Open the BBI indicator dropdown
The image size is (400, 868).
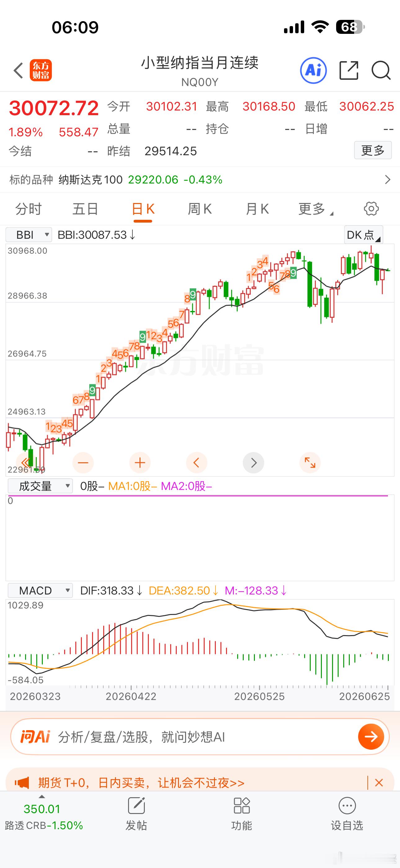pos(29,234)
